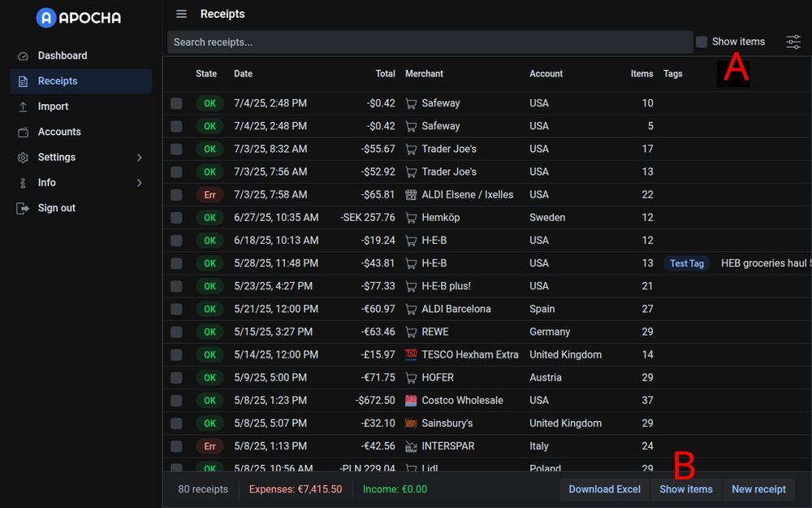
Task: Click the HEB groceries haul note
Action: 767,263
